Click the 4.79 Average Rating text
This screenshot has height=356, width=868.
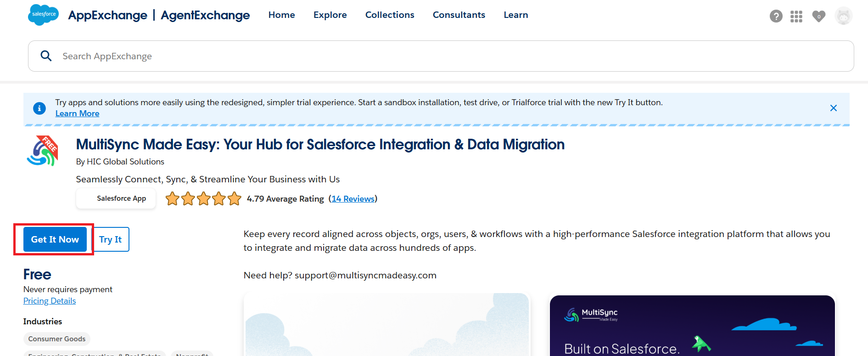coord(286,199)
